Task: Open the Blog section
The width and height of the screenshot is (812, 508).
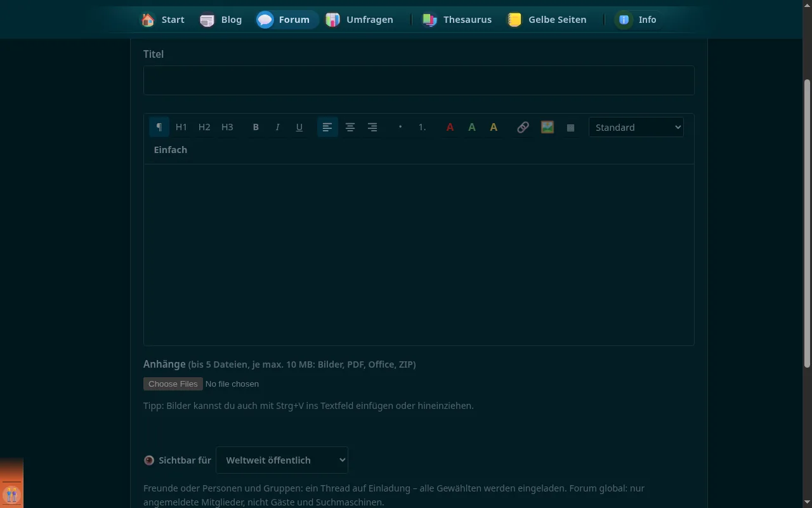Action: click(x=221, y=20)
